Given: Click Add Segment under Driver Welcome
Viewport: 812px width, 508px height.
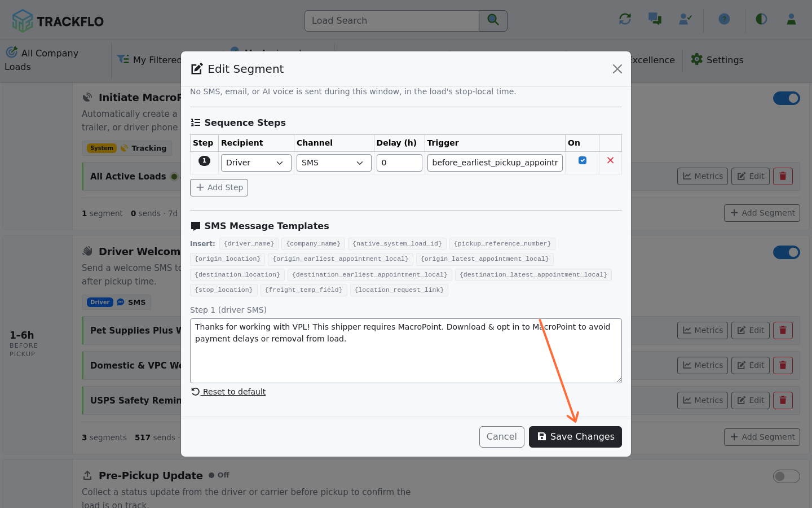Looking at the screenshot, I should 762,437.
